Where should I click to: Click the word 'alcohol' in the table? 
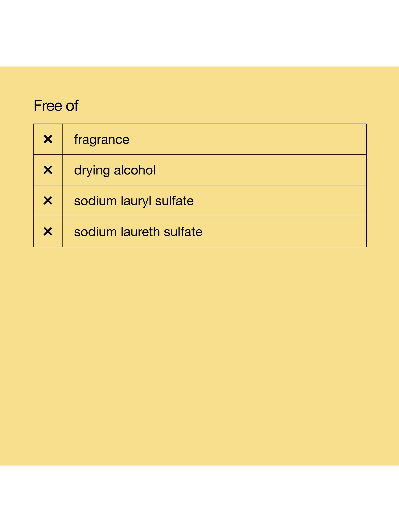click(x=135, y=170)
